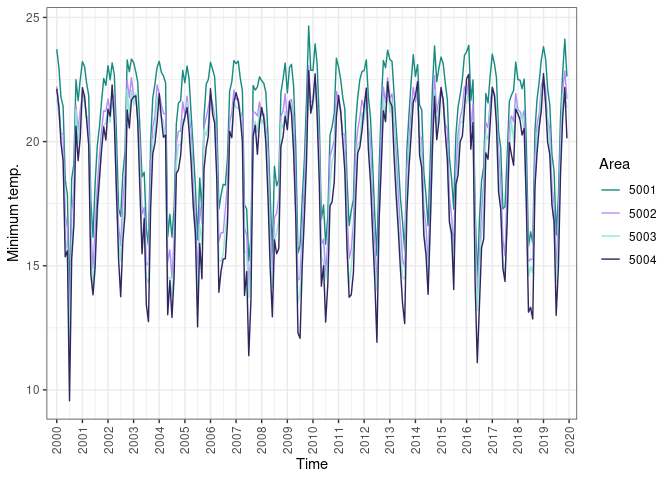Click the 5002 legend line swatch
672x480 pixels.
coord(610,213)
